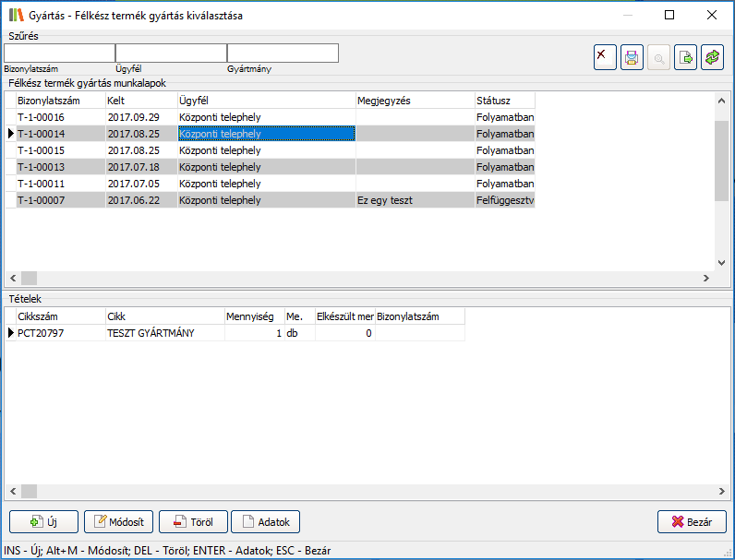Click the printer icon in the toolbar

(x=632, y=57)
